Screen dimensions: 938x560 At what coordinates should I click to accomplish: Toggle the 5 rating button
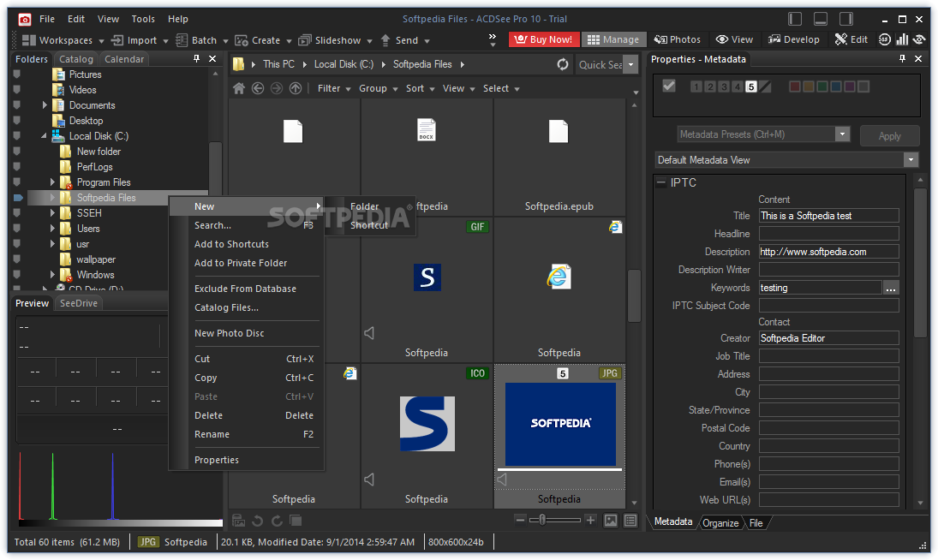[750, 86]
